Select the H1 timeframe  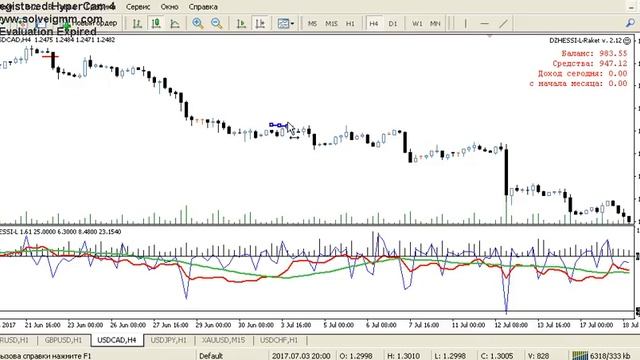350,24
